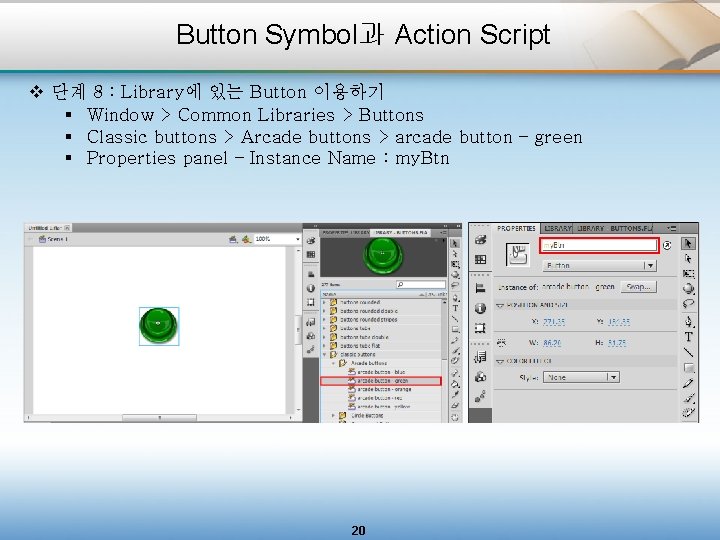Viewport: 720px width, 540px height.
Task: Open the library panel options menu
Action: tap(443, 232)
